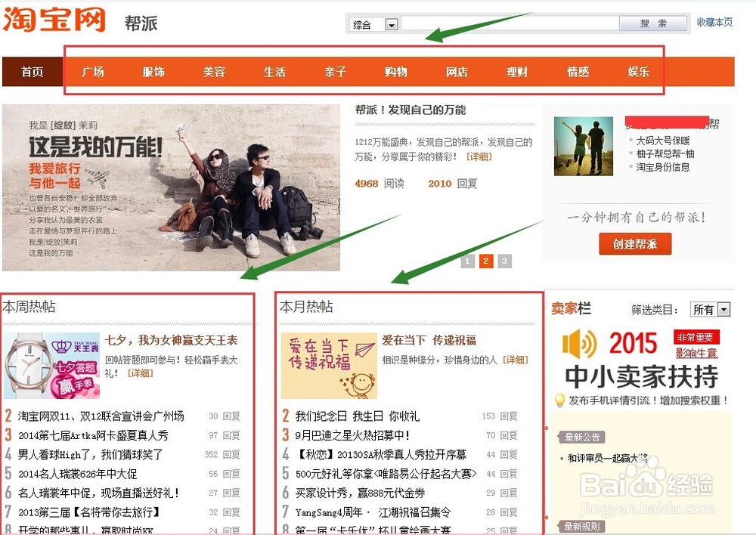Image resolution: width=756 pixels, height=535 pixels.
Task: Open the 购物 navigation tab
Action: (396, 72)
